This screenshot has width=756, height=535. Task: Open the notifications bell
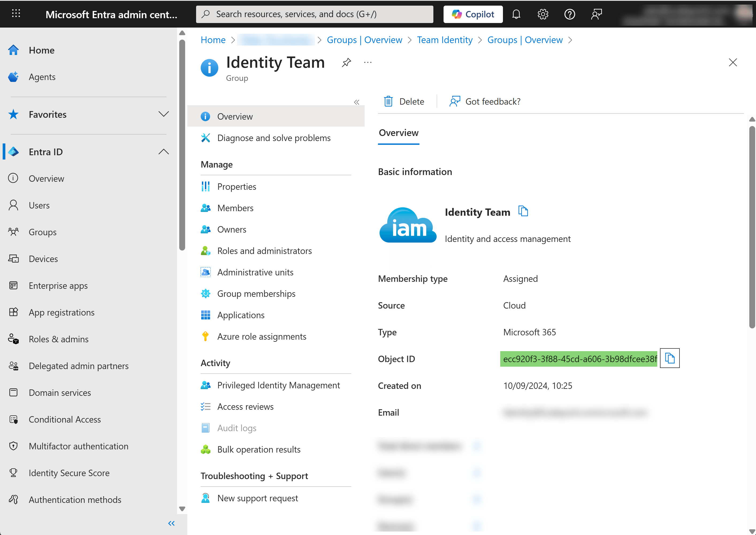click(x=516, y=14)
